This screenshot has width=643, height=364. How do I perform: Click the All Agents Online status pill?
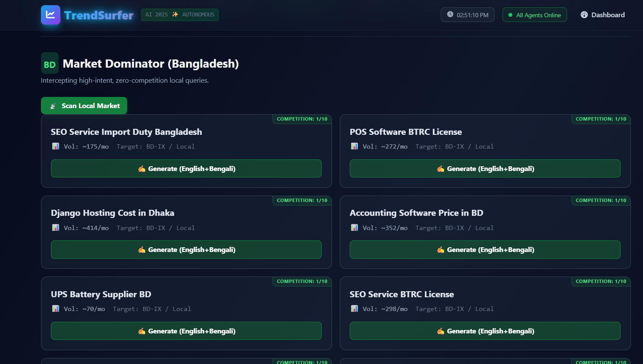[534, 15]
